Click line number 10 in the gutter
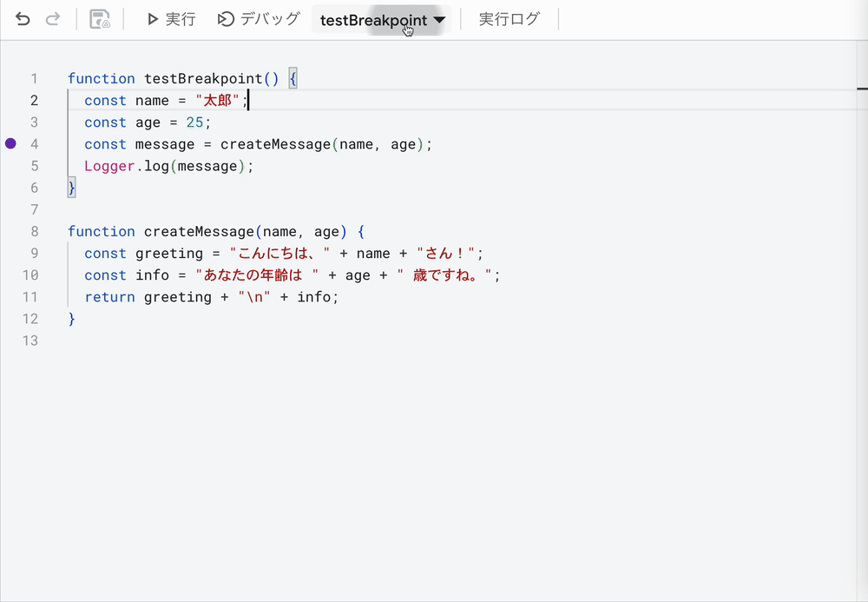Image resolution: width=868 pixels, height=602 pixels. tap(30, 275)
